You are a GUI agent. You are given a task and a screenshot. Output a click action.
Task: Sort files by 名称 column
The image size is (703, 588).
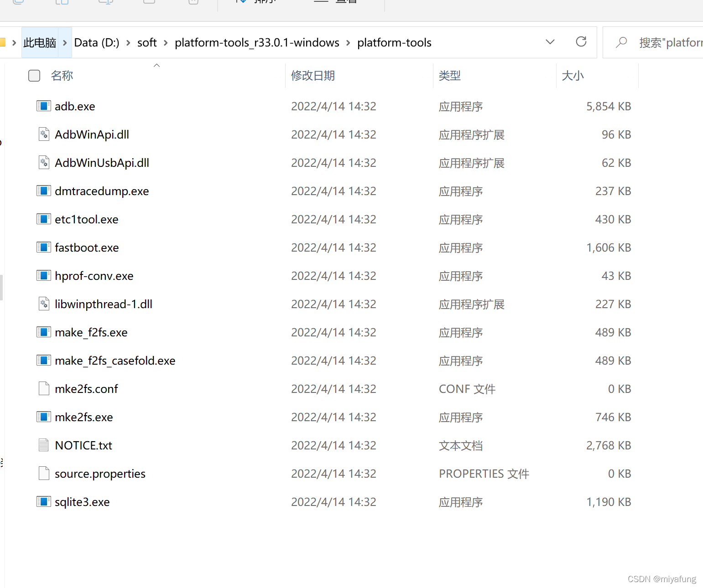[x=62, y=76]
